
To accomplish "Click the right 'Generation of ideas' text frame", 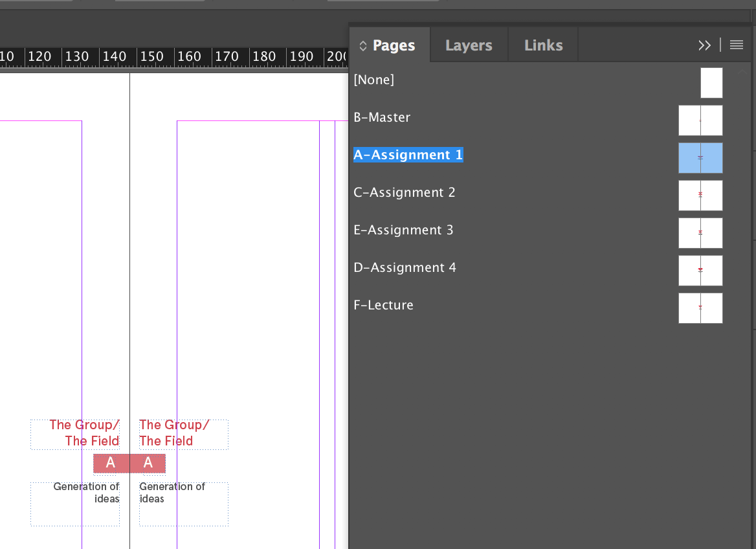I will click(x=183, y=504).
